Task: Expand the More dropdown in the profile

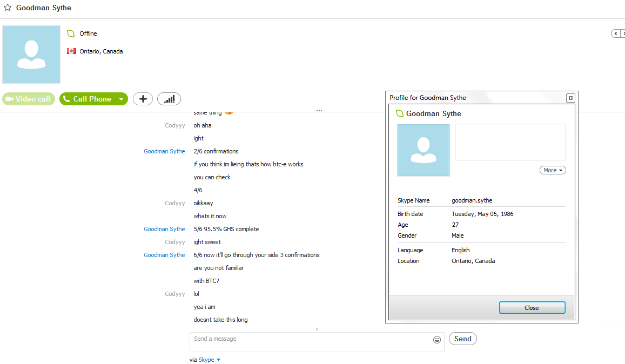Action: (x=553, y=170)
